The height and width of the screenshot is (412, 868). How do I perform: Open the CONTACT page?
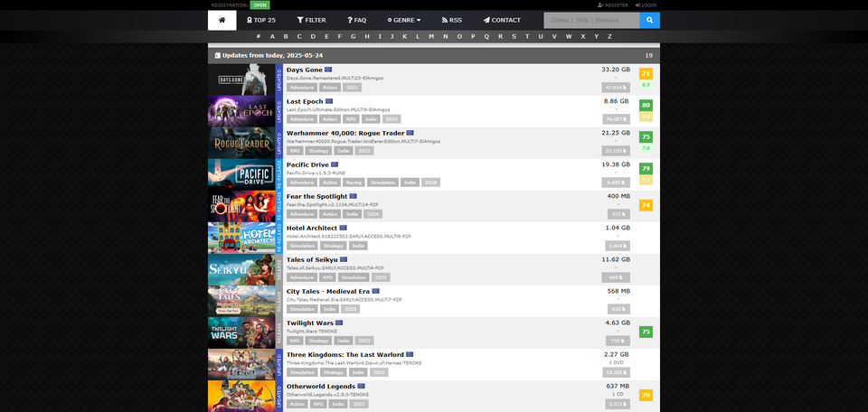tap(502, 21)
